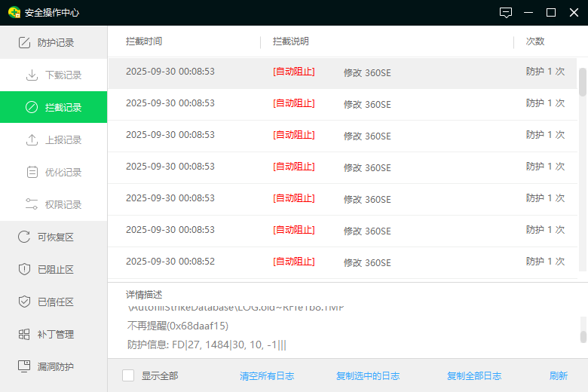The image size is (588, 392).
Task: Switch to the 拦截记录 tab
Action: click(x=54, y=107)
